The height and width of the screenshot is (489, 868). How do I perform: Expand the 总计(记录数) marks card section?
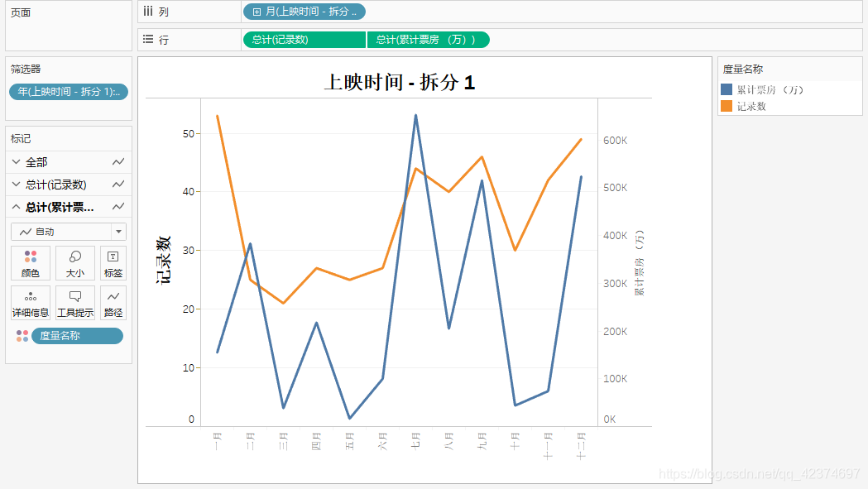pyautogui.click(x=16, y=184)
